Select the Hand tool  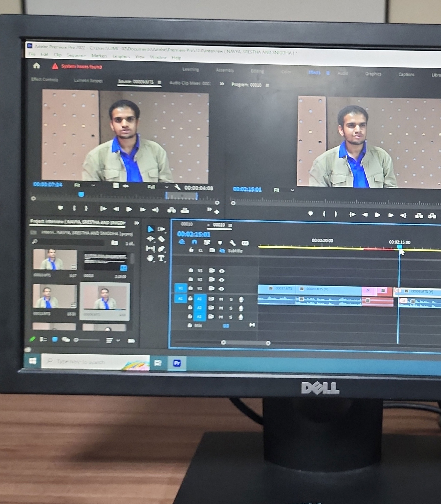[x=150, y=258]
